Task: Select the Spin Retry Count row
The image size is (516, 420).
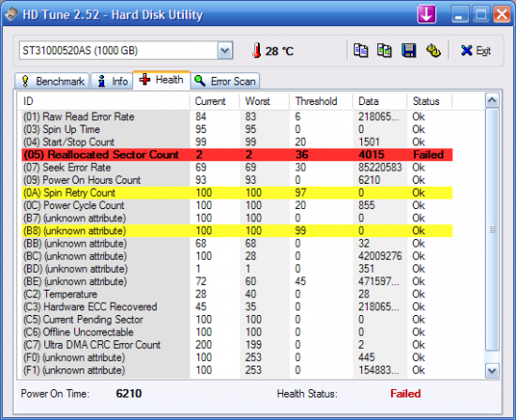Action: point(237,193)
